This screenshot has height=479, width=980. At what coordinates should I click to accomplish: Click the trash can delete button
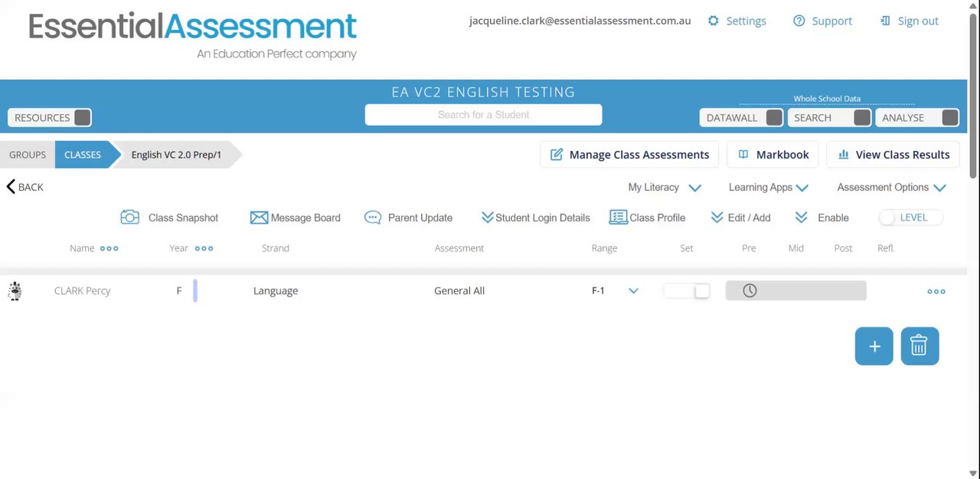920,346
